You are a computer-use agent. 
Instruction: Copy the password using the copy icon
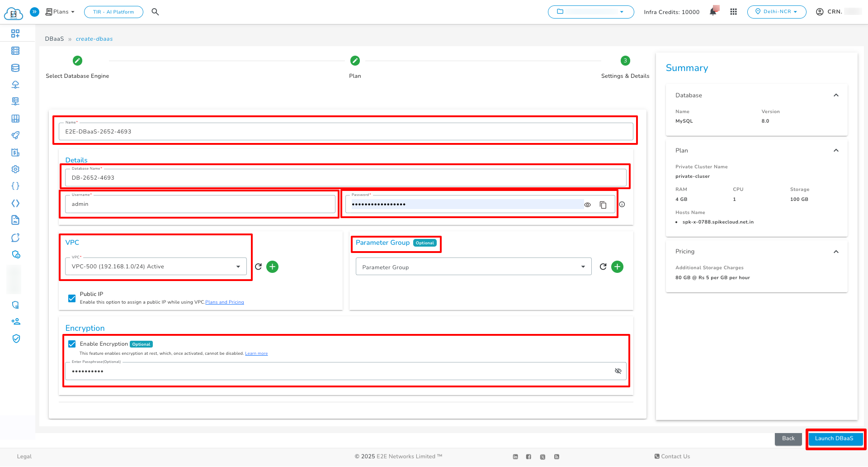(603, 205)
